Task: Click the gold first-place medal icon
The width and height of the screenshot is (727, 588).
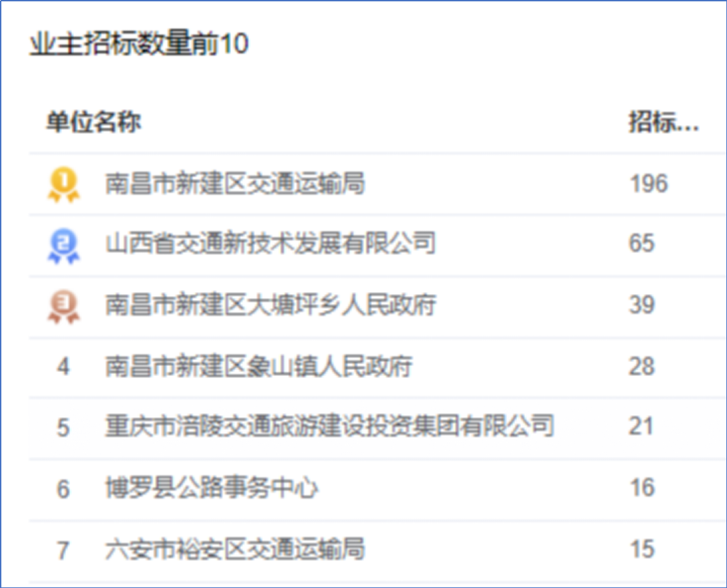Action: pyautogui.click(x=64, y=184)
